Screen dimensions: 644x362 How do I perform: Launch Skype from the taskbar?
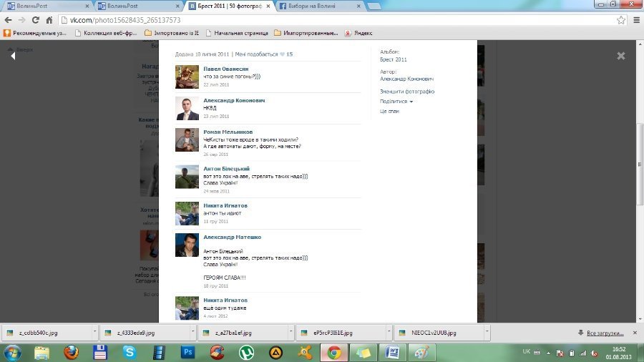pyautogui.click(x=129, y=352)
